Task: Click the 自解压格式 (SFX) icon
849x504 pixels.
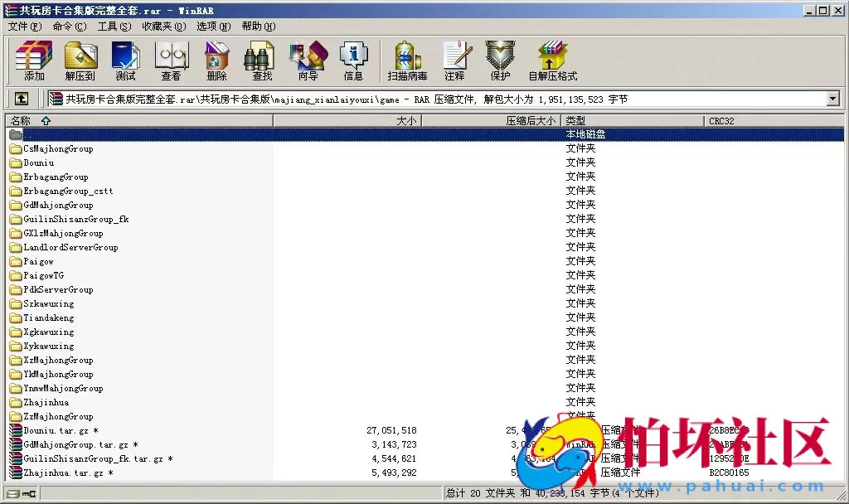Action: click(x=552, y=61)
